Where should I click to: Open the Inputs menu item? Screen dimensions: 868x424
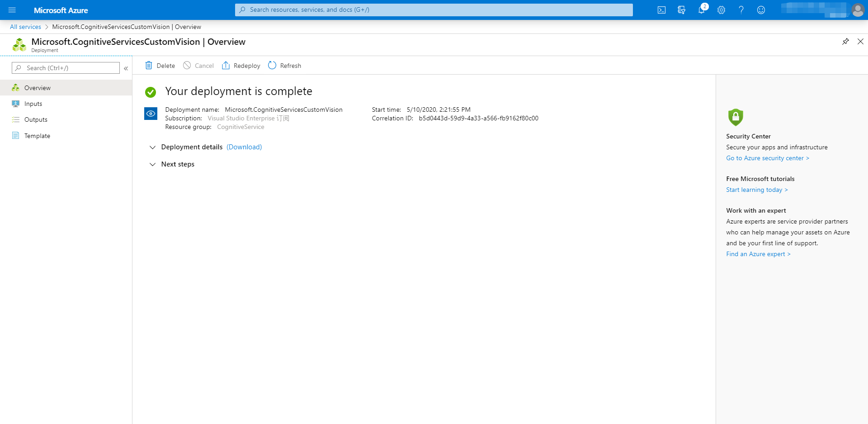pyautogui.click(x=33, y=104)
